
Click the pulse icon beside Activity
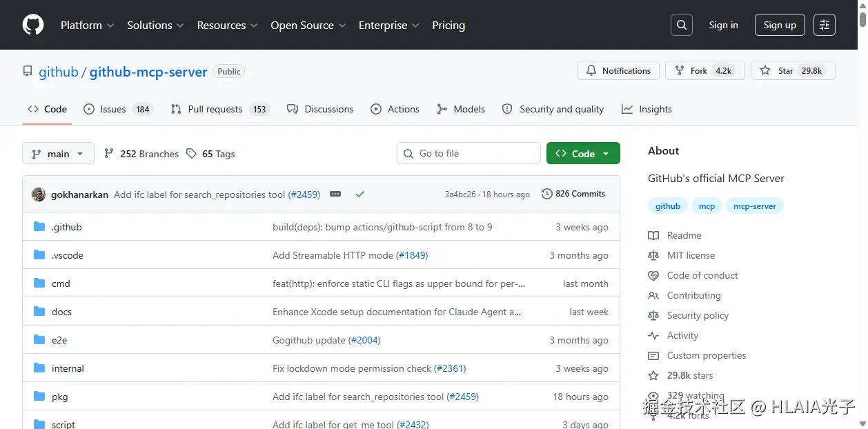pos(653,335)
